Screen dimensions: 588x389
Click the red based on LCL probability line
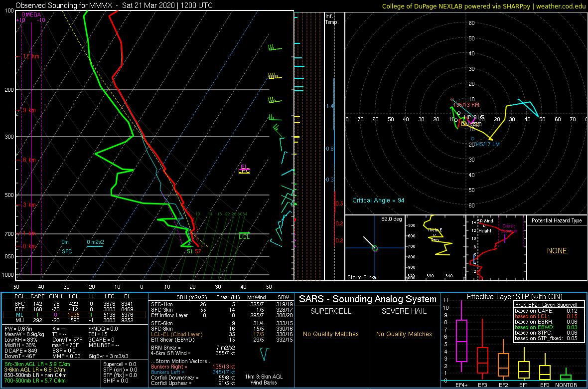tap(547, 316)
